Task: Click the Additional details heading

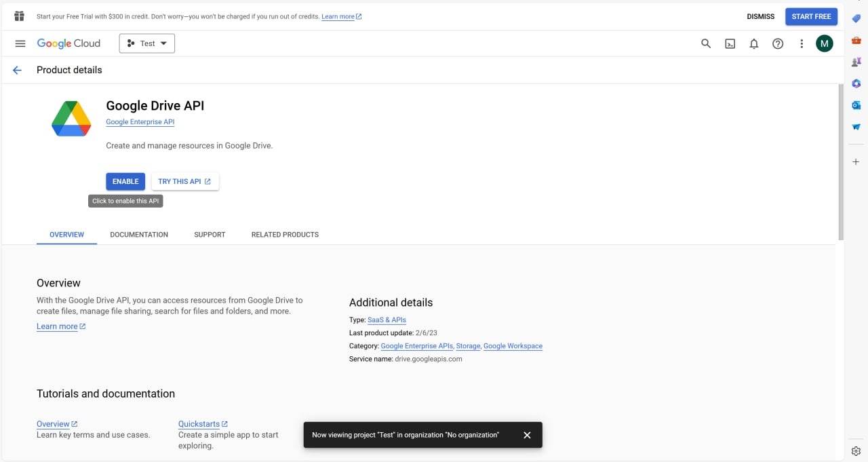Action: (x=391, y=303)
